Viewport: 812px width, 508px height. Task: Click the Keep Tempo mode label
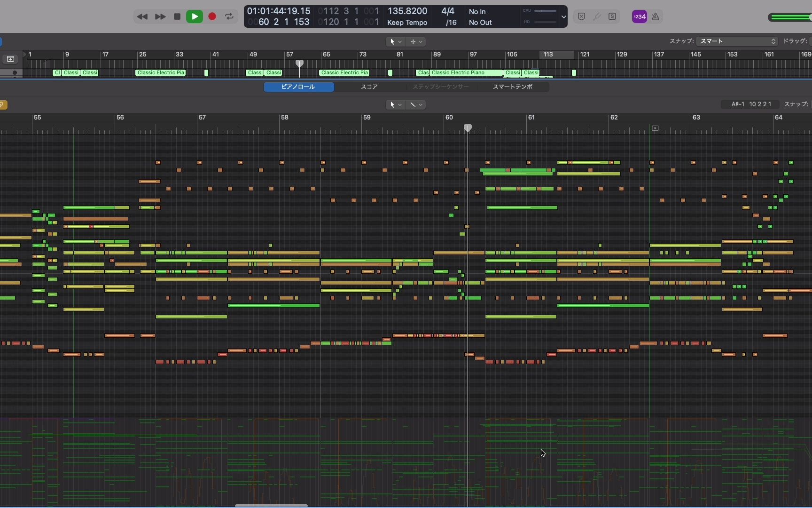pyautogui.click(x=407, y=23)
